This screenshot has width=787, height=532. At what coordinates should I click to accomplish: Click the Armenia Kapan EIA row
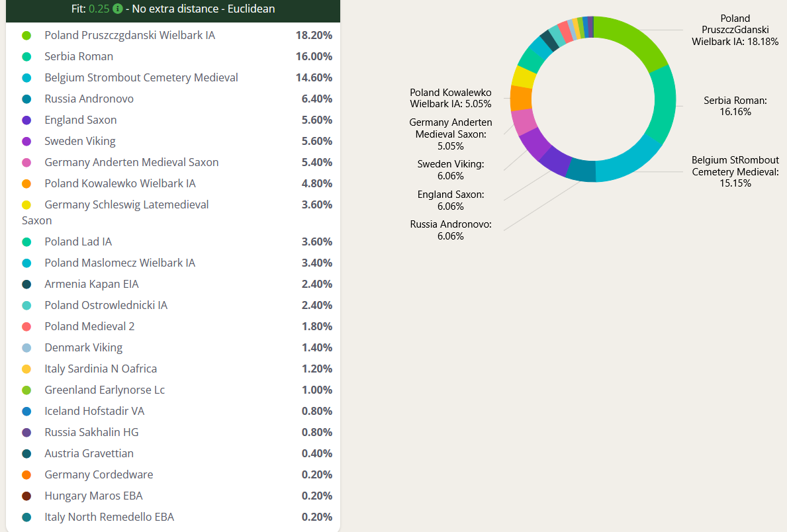click(x=91, y=284)
